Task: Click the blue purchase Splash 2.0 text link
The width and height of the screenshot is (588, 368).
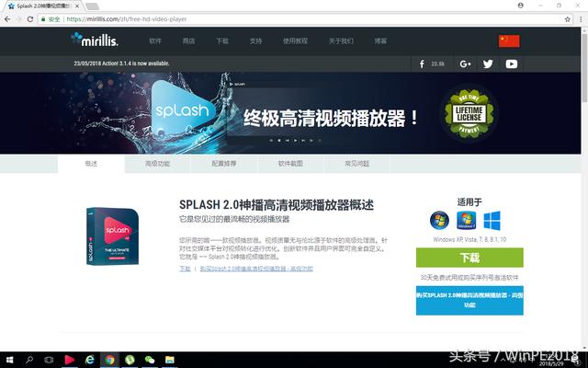Action: (x=256, y=269)
